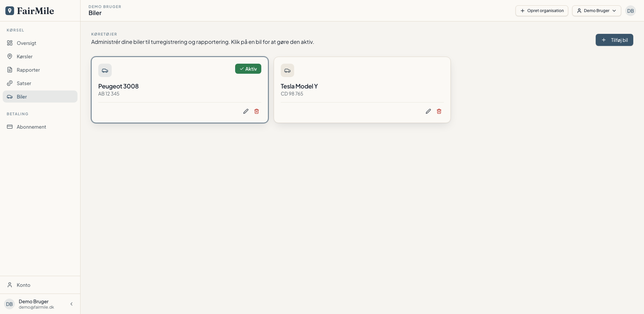644x314 pixels.
Task: Edit the Tesla Model Y with pencil icon
Action: pos(428,111)
